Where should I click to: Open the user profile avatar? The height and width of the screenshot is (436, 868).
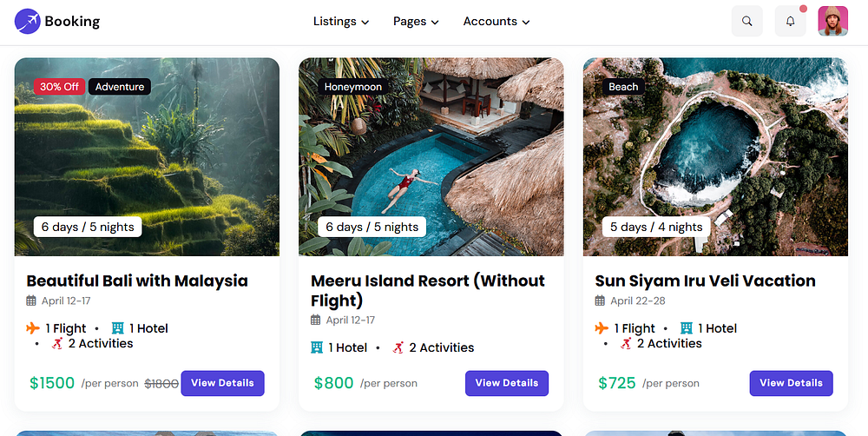click(x=832, y=22)
